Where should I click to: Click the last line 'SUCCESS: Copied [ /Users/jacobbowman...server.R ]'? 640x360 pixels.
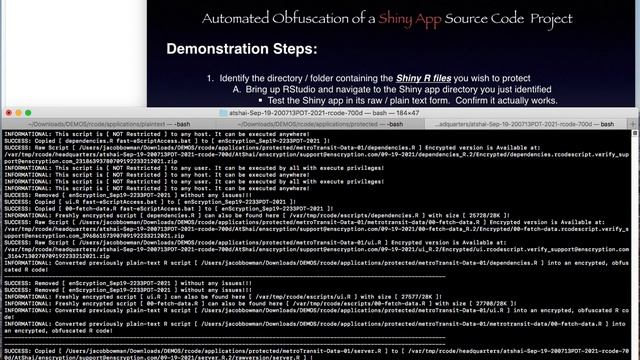pyautogui.click(x=317, y=354)
